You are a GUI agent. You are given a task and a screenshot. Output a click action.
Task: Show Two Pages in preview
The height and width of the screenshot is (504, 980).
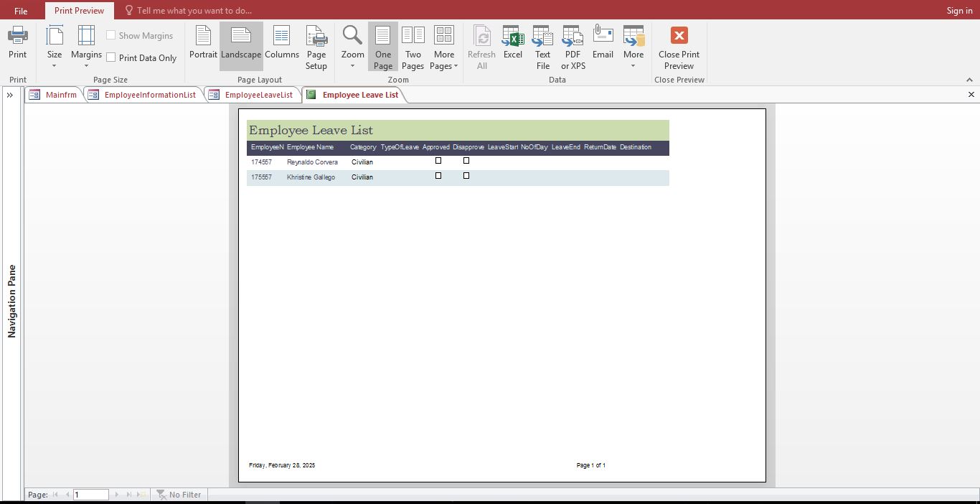[413, 47]
